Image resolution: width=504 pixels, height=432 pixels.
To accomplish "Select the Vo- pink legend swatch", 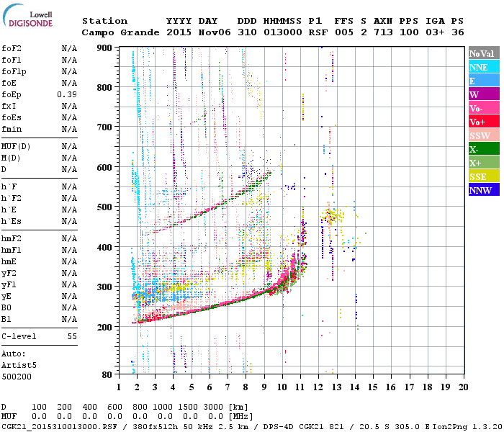I will 484,108.
